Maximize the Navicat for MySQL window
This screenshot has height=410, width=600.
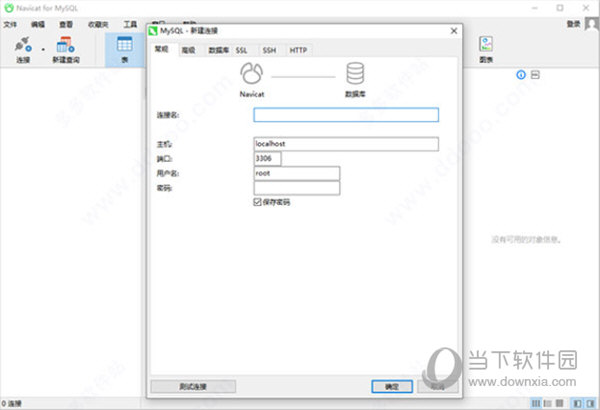[560, 8]
